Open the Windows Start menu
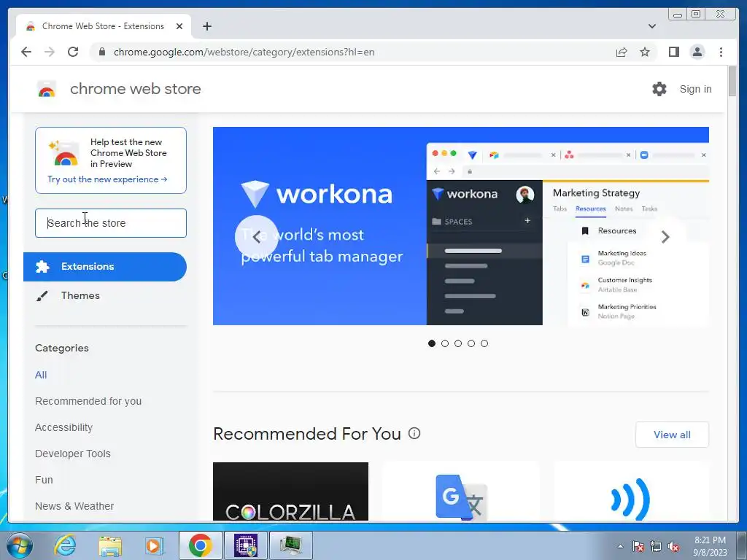The image size is (747, 560). tap(20, 545)
